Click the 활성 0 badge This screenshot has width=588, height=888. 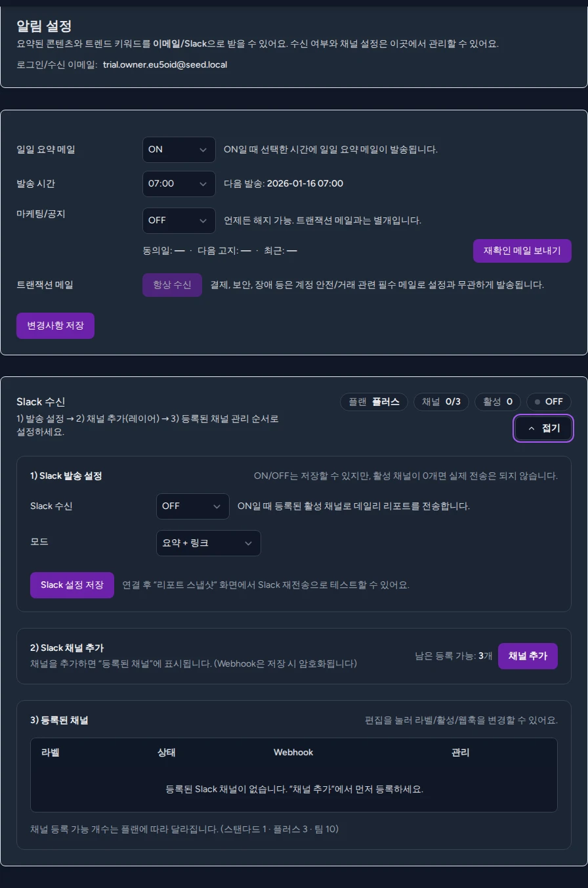(497, 401)
